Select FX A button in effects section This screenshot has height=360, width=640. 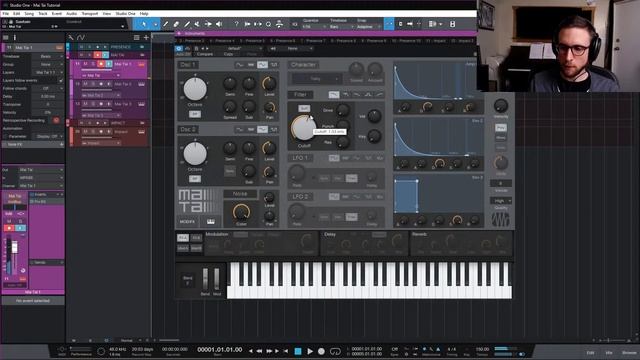182,238
